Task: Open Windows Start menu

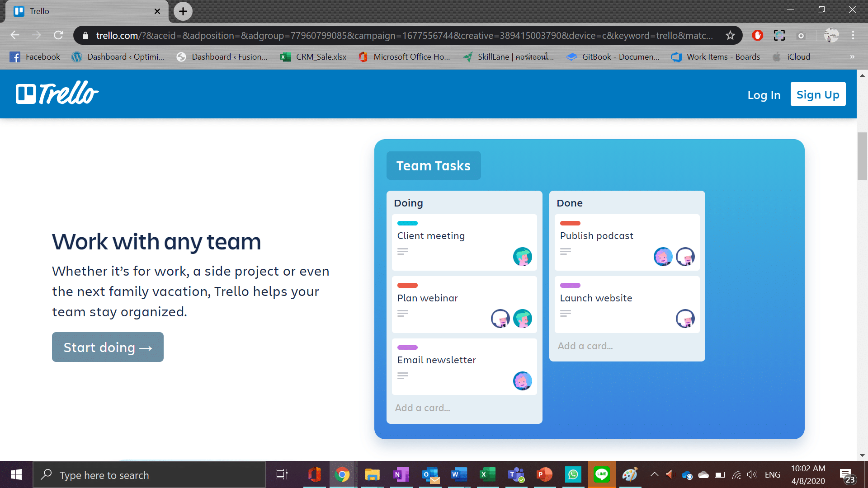Action: click(16, 474)
